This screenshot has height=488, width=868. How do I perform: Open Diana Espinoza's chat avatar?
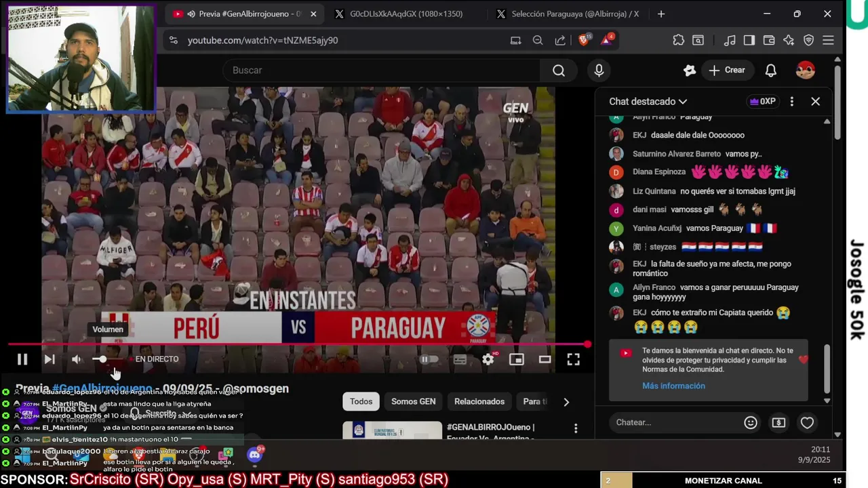click(616, 172)
